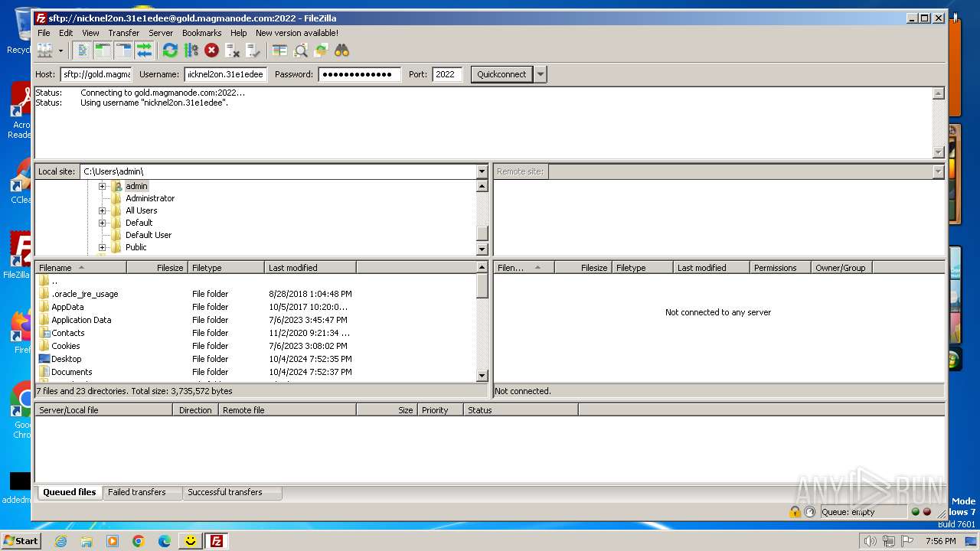
Task: Open Quickconnect history dropdown arrow
Action: [541, 74]
